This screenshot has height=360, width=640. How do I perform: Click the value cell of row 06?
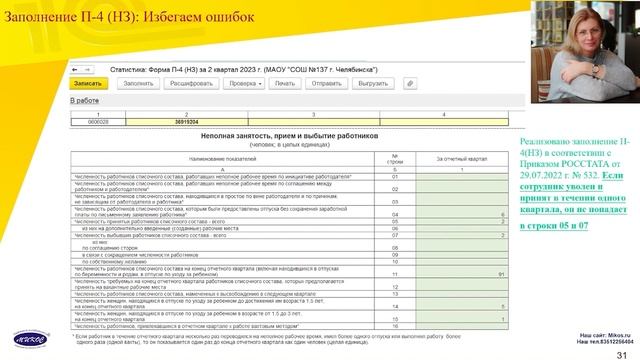click(x=462, y=229)
